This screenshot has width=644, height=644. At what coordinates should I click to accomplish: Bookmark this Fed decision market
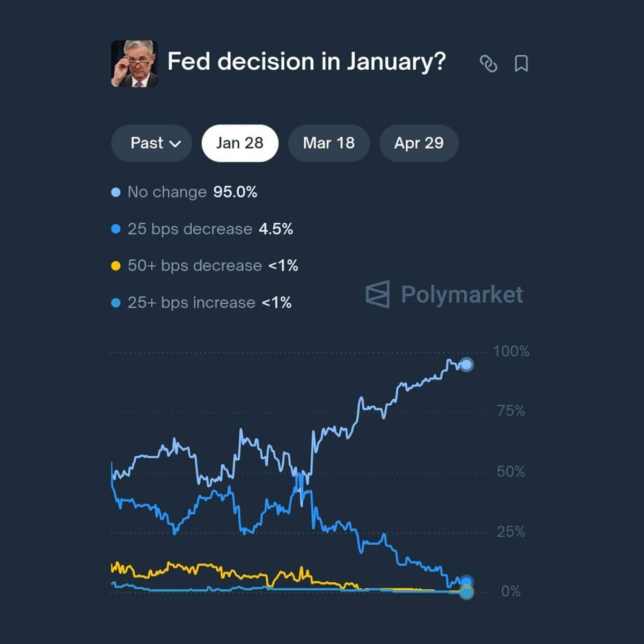click(521, 63)
